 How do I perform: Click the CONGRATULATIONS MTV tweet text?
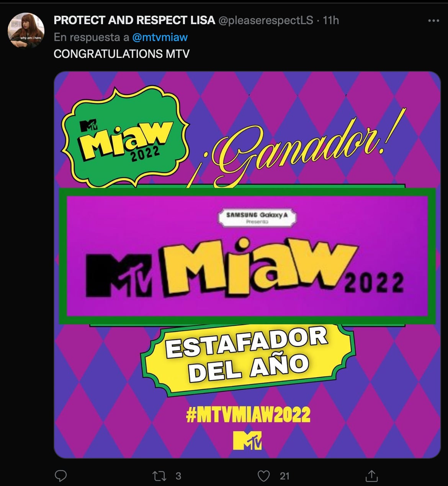121,54
